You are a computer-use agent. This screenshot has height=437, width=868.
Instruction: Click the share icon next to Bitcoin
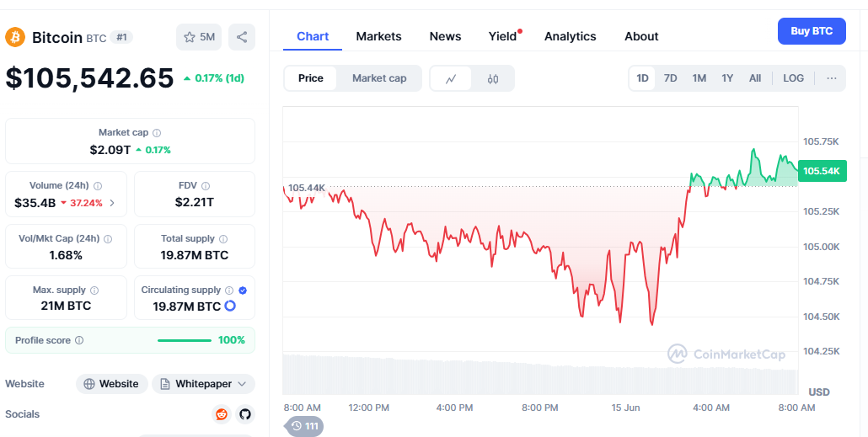pos(242,37)
